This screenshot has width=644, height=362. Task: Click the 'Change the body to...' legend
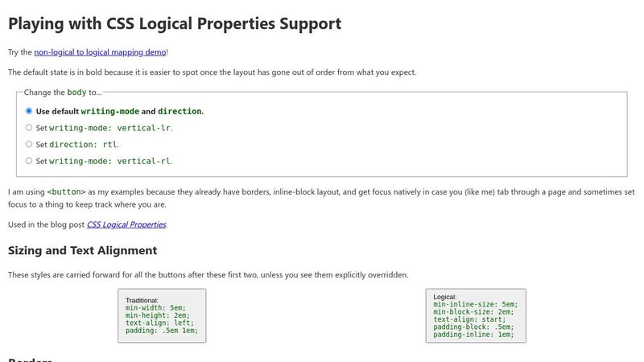point(63,93)
